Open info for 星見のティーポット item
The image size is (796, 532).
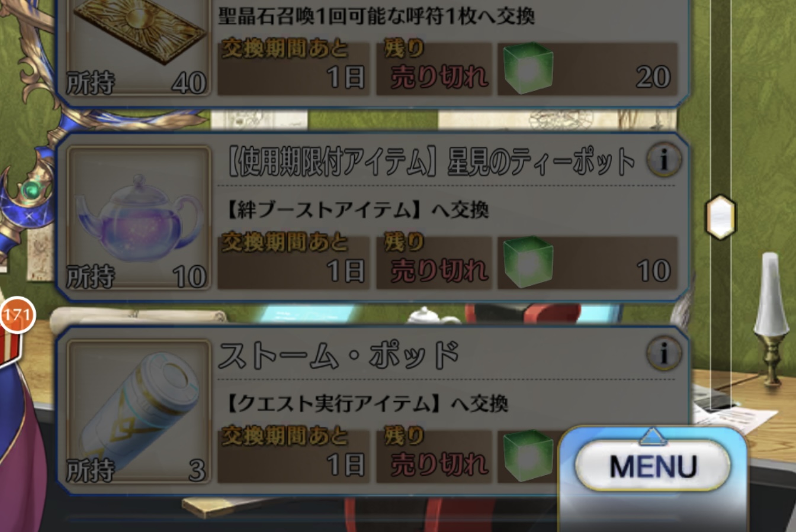(x=663, y=160)
